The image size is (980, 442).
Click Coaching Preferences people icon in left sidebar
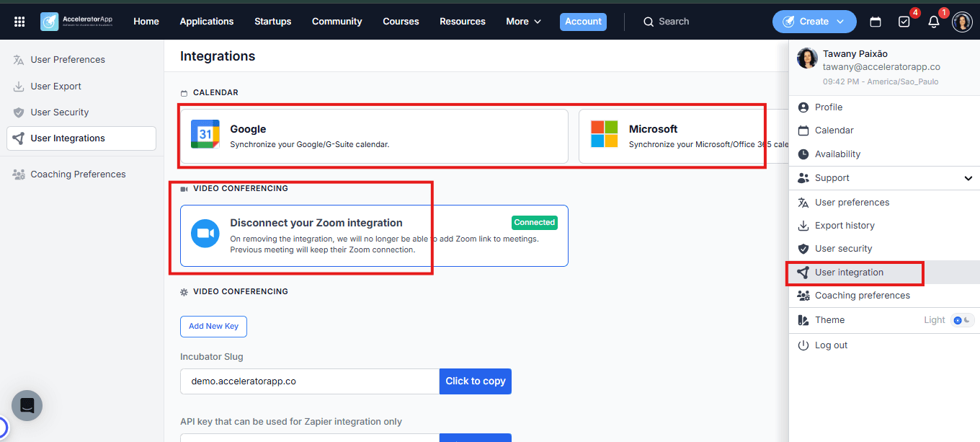[x=19, y=174]
